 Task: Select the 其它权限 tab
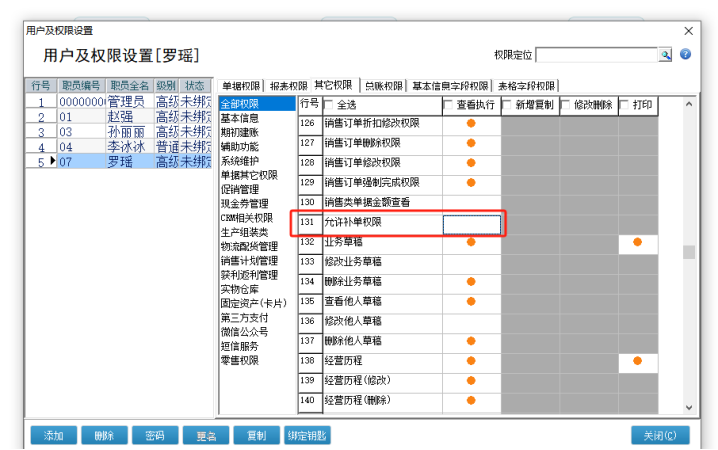coord(333,85)
